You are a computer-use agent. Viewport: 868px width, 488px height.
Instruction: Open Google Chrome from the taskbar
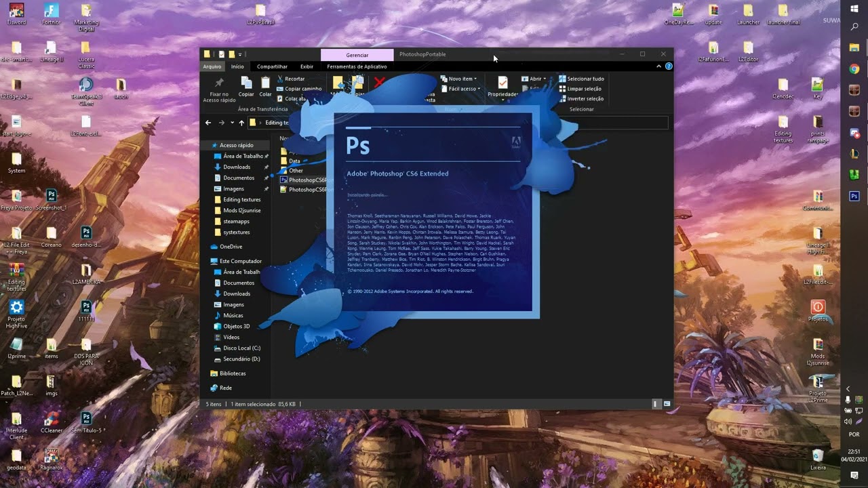[x=854, y=69]
